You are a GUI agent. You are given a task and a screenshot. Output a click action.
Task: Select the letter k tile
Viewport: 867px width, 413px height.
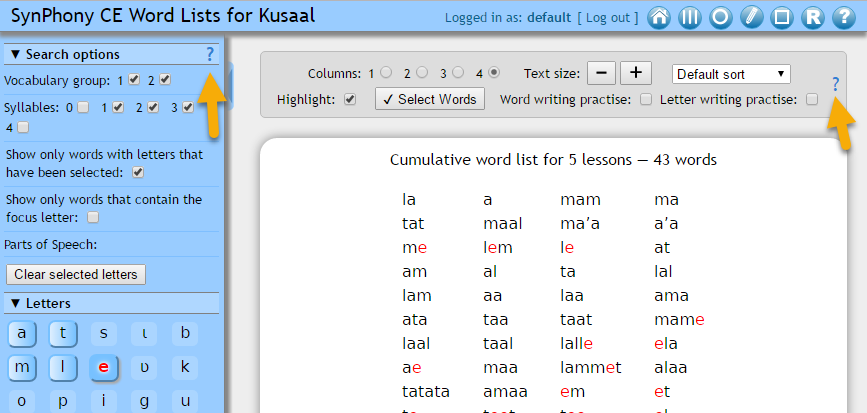pyautogui.click(x=185, y=368)
